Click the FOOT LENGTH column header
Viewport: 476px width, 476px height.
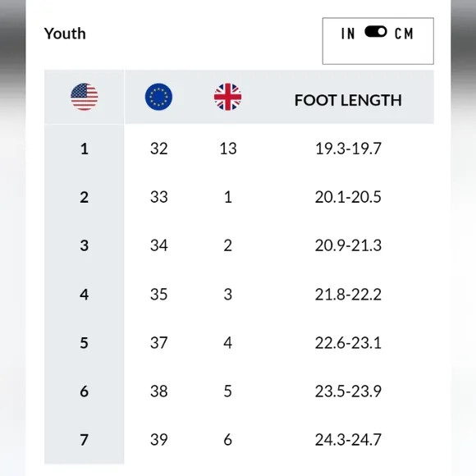pos(348,100)
